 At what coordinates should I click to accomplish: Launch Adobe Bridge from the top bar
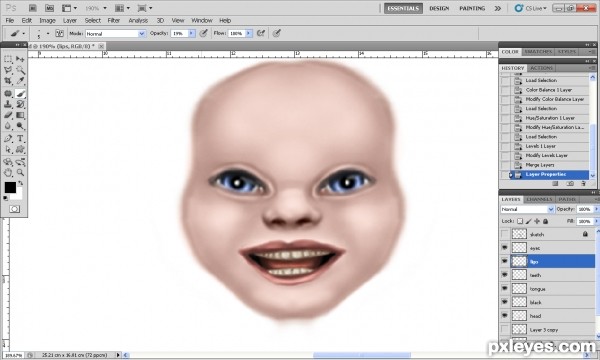pyautogui.click(x=33, y=8)
